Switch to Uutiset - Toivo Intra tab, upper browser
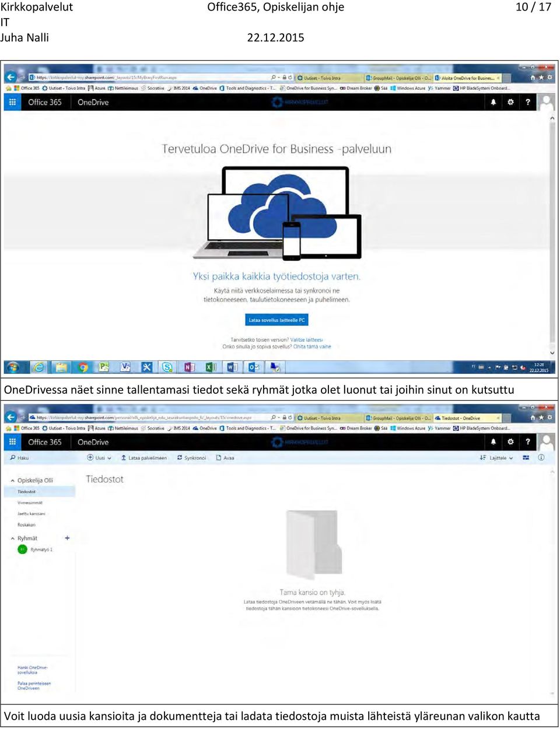The width and height of the screenshot is (560, 729). (x=328, y=78)
